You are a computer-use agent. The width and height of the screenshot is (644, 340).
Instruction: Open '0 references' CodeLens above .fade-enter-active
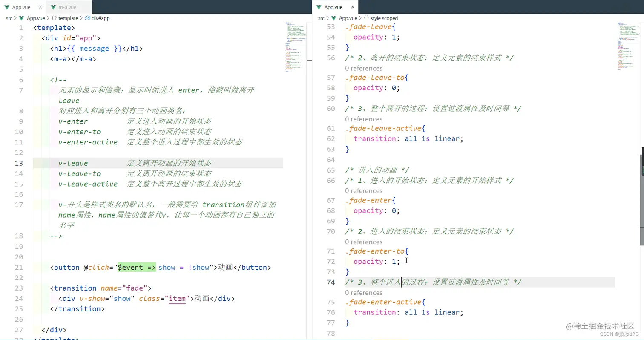click(x=364, y=293)
